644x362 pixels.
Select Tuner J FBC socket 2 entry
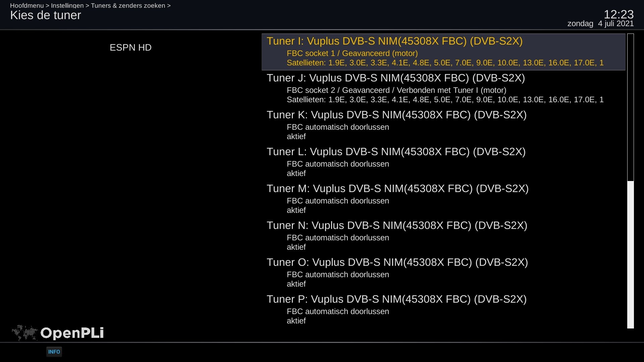click(x=443, y=89)
